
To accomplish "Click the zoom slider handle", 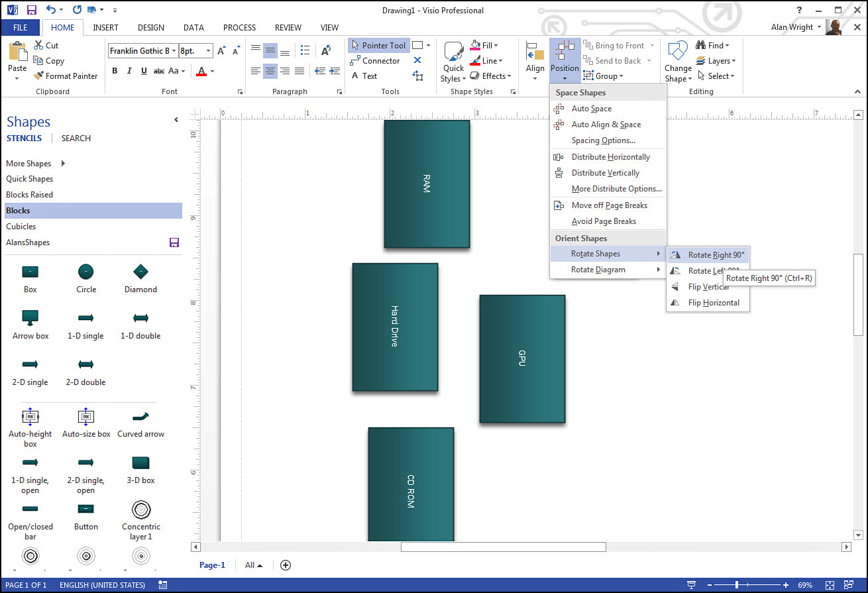I will tap(736, 585).
